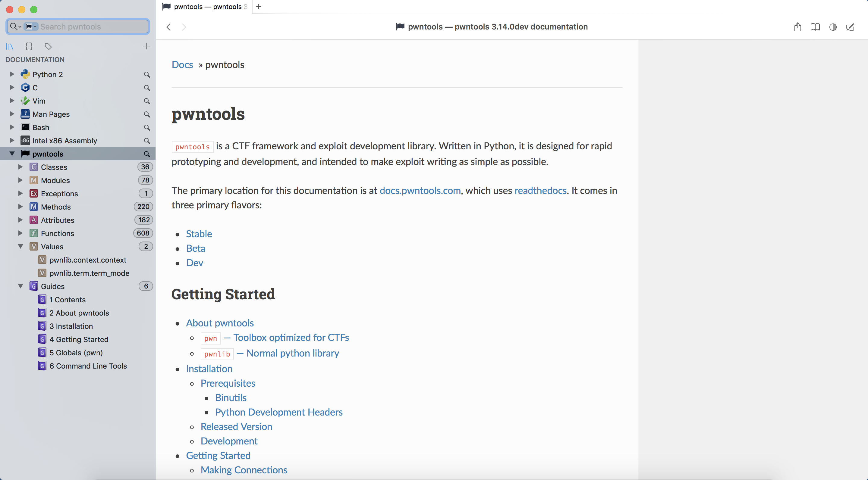The image size is (868, 480).
Task: Expand the Modules tree item
Action: coord(21,180)
